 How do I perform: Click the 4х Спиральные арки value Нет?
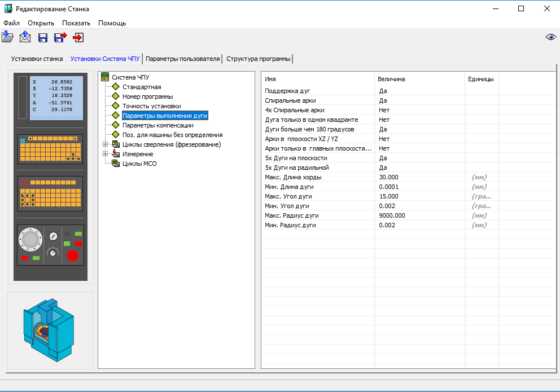tap(384, 110)
